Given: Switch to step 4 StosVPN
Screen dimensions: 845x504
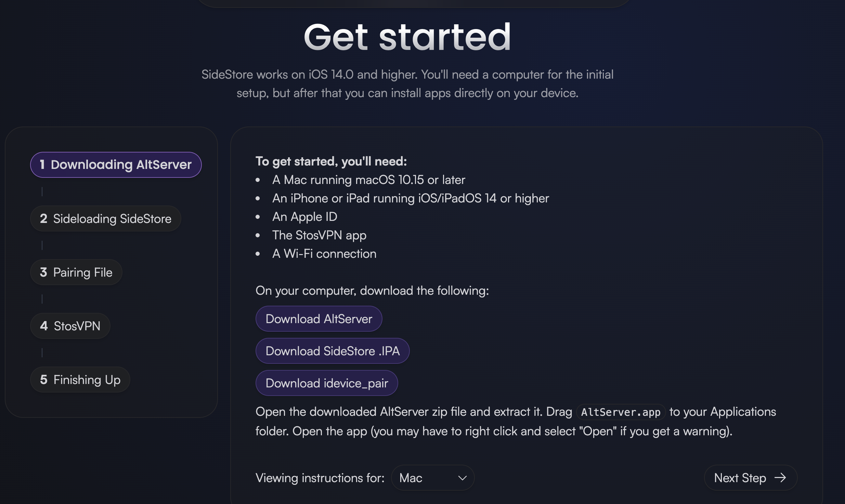Looking at the screenshot, I should pyautogui.click(x=70, y=326).
